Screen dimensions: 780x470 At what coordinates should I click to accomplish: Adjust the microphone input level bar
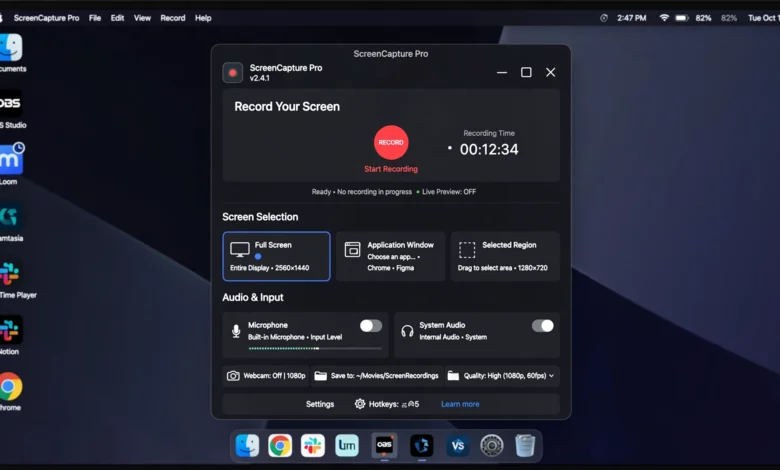click(315, 348)
